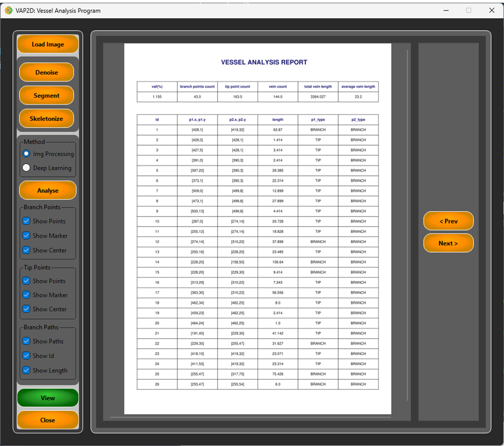Click the branch points count value 43.0
The height and width of the screenshot is (446, 504).
pos(197,97)
